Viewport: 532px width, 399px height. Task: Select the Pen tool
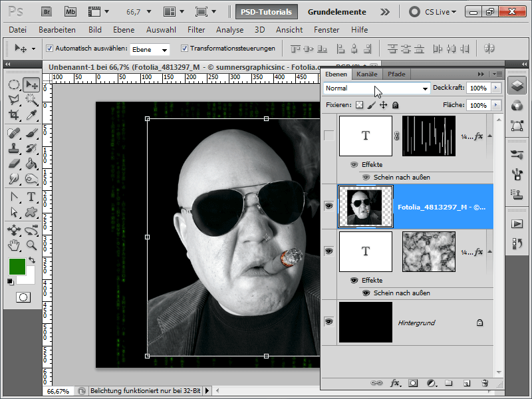[13, 196]
